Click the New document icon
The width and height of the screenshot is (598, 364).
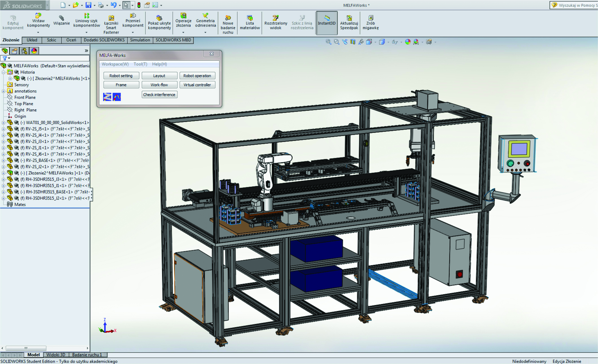click(x=63, y=5)
